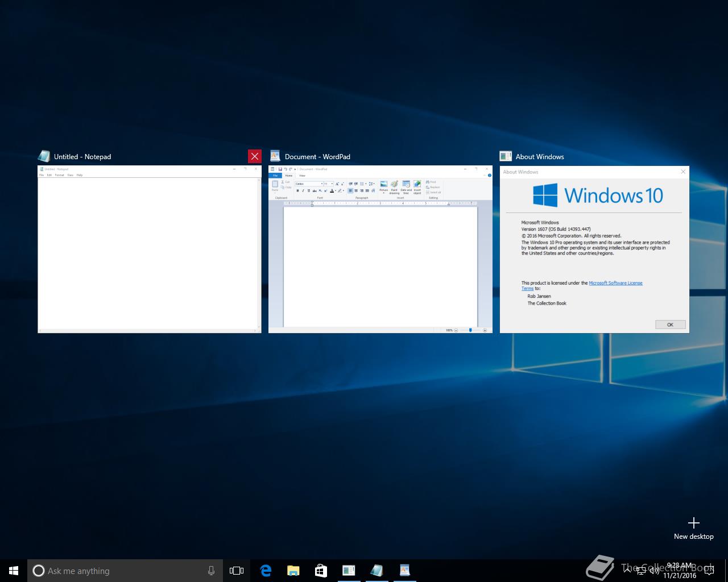Open the network status tray icon
Viewport: 728px width, 582px height.
coord(641,571)
